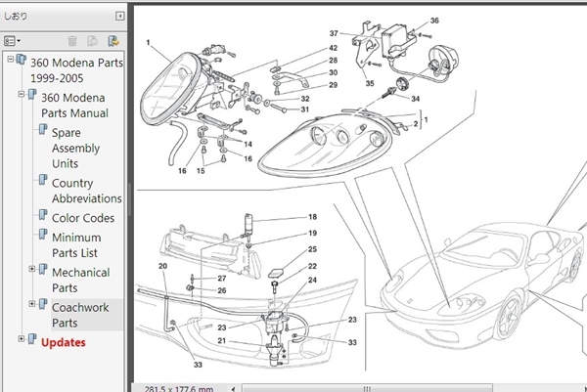Image resolution: width=587 pixels, height=392 pixels.
Task: Expand the Mechanical Parts bookmark
Action: tap(32, 269)
